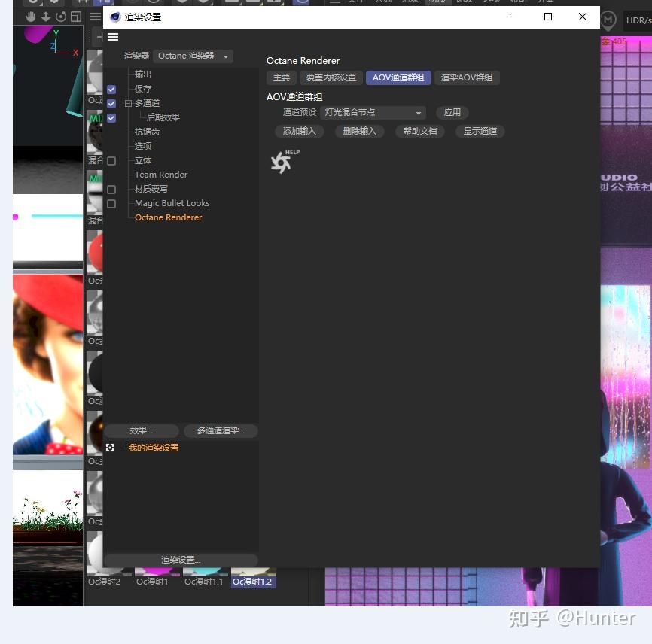The image size is (652, 644).
Task: Click the 添加输入 button
Action: click(x=298, y=131)
